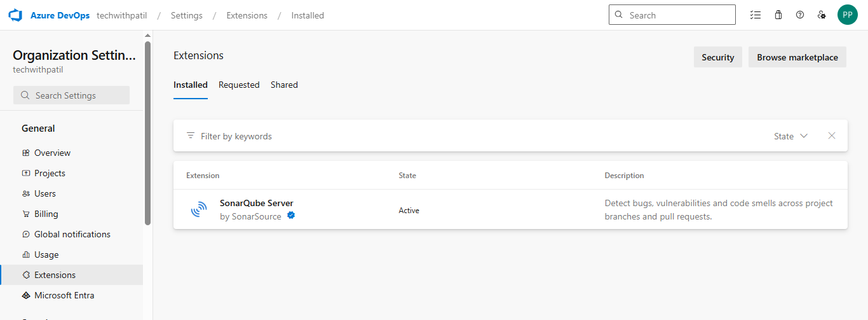Click the Azure DevOps logo icon
Viewport: 868px width, 320px height.
click(x=15, y=15)
